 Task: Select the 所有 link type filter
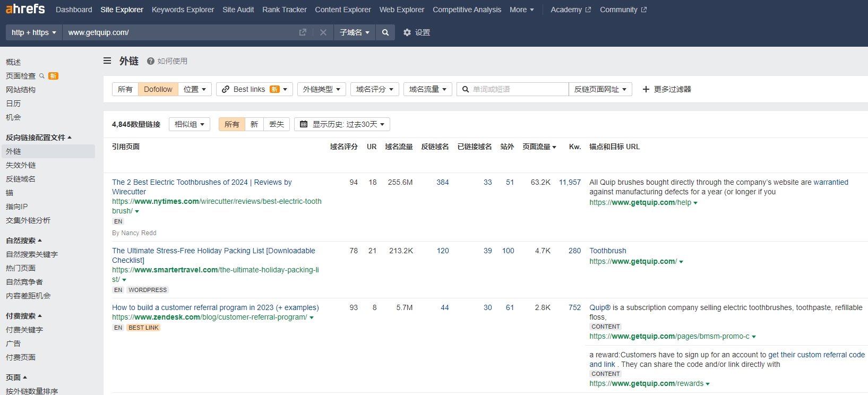point(125,89)
